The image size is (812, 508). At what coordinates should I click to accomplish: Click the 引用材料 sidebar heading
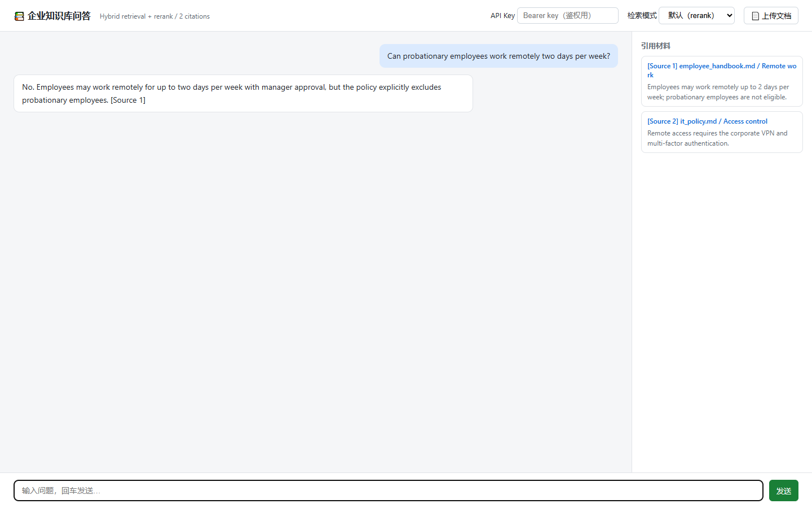(x=656, y=46)
